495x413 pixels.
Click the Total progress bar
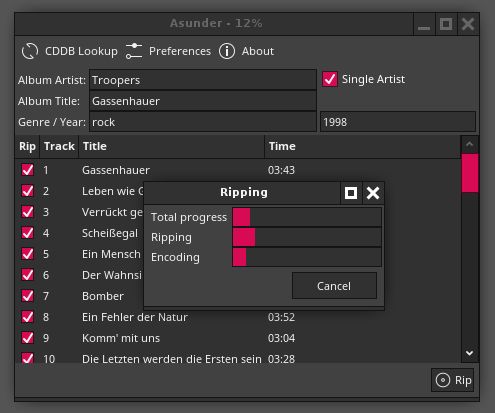click(307, 217)
